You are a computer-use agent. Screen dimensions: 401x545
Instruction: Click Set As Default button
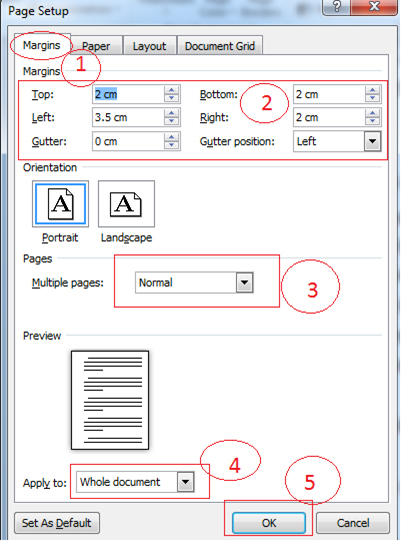tap(57, 523)
